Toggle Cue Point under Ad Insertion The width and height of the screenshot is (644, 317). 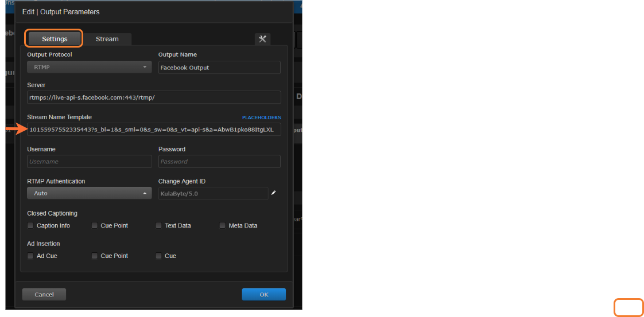95,256
